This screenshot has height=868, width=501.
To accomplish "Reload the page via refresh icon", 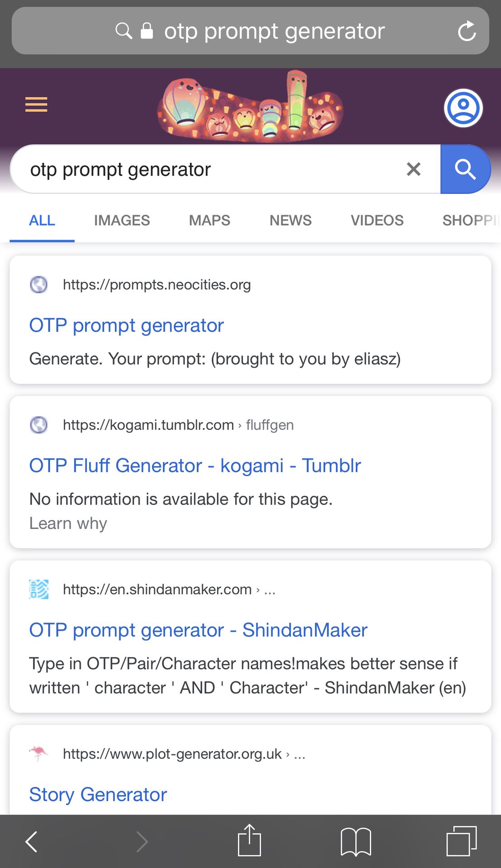I will tap(467, 31).
